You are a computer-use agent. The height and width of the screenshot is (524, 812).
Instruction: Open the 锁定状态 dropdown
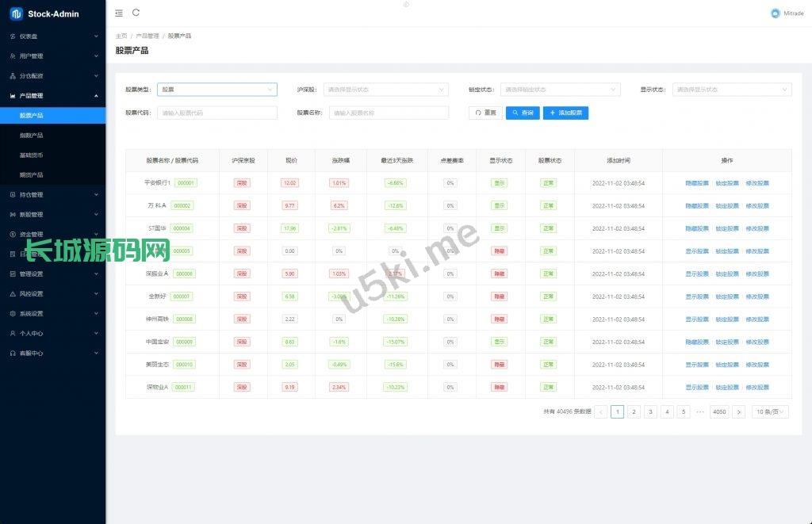pyautogui.click(x=560, y=90)
